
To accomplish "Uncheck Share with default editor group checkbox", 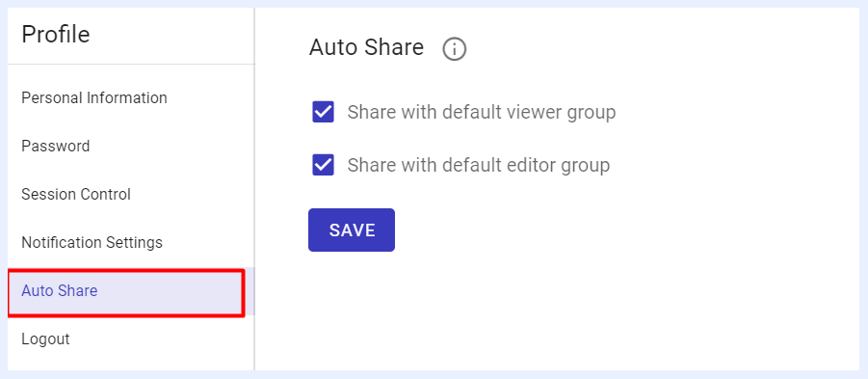I will (323, 165).
